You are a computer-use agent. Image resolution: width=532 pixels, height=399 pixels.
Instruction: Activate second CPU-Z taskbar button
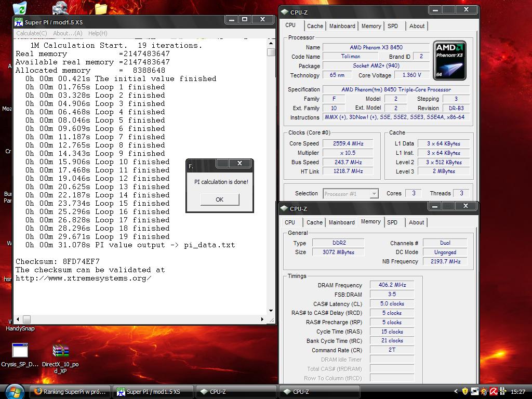(320, 392)
